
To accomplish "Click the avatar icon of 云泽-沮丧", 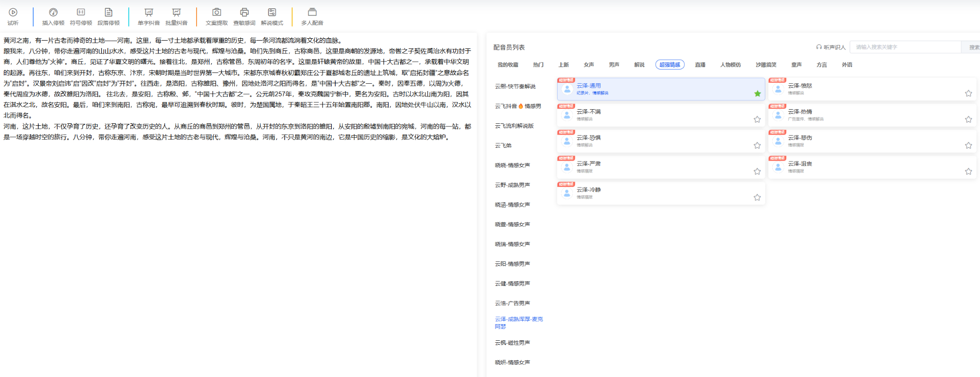I will [778, 167].
